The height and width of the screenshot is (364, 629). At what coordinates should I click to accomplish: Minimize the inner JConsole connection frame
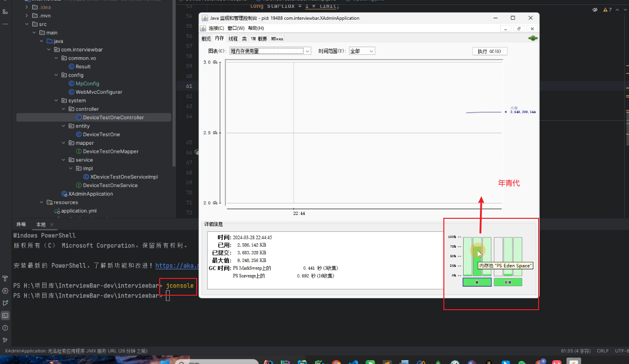pos(505,28)
